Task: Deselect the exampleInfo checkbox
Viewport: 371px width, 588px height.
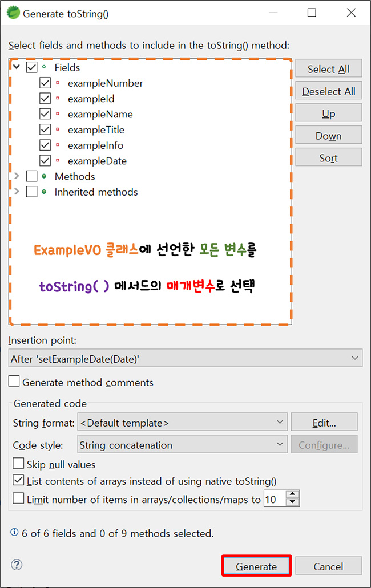Action: (x=45, y=145)
